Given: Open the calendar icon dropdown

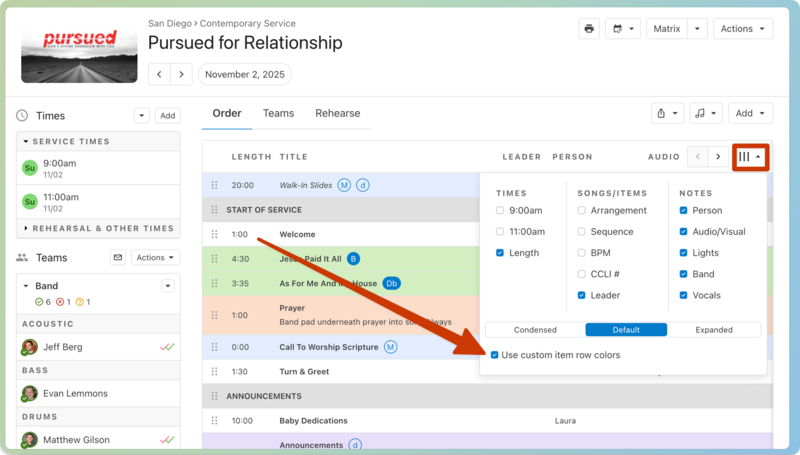Looking at the screenshot, I should click(622, 29).
